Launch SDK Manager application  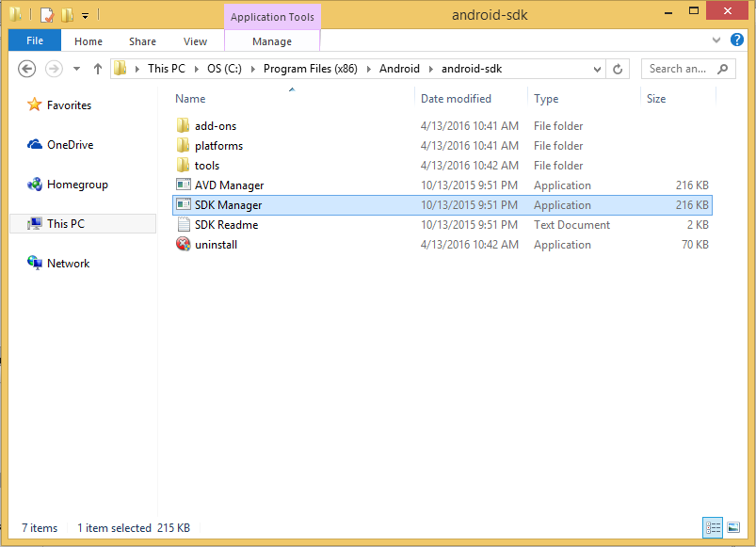click(223, 204)
